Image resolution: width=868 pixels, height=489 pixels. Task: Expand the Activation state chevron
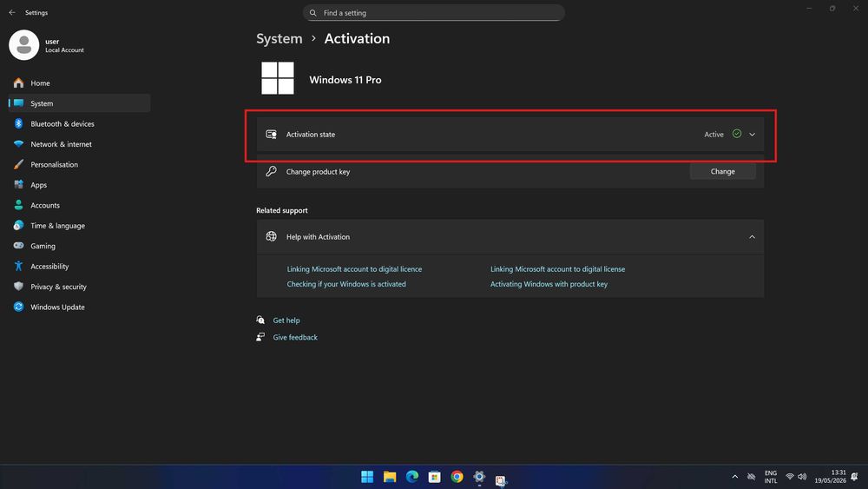click(x=752, y=135)
